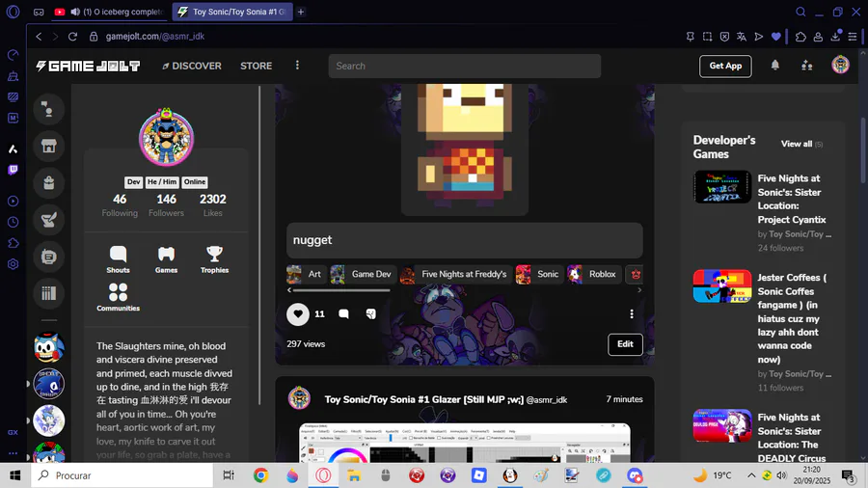Open a new browser tab
Image resolution: width=868 pixels, height=488 pixels.
click(x=301, y=12)
